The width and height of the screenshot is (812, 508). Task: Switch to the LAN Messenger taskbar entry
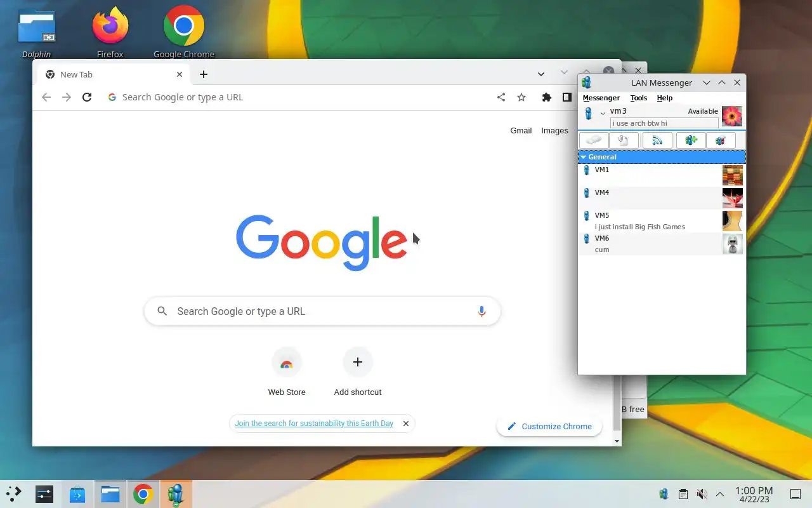click(176, 493)
